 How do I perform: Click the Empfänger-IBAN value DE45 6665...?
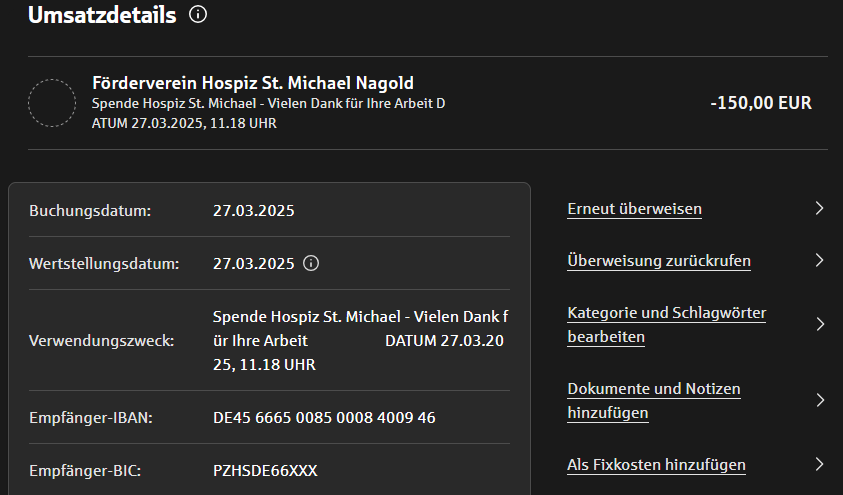point(324,417)
